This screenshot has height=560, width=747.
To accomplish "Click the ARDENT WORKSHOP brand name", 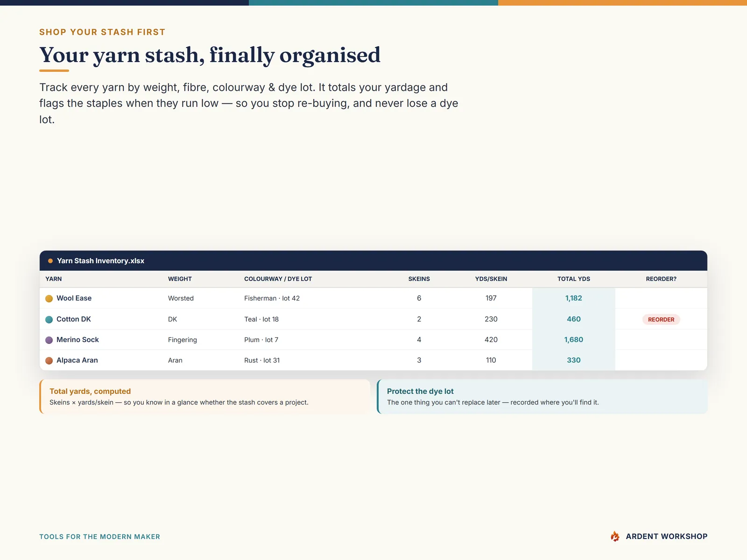I will click(667, 537).
